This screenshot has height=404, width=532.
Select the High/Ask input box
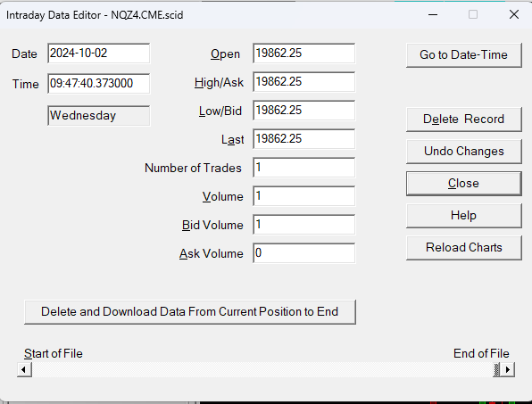click(x=304, y=82)
